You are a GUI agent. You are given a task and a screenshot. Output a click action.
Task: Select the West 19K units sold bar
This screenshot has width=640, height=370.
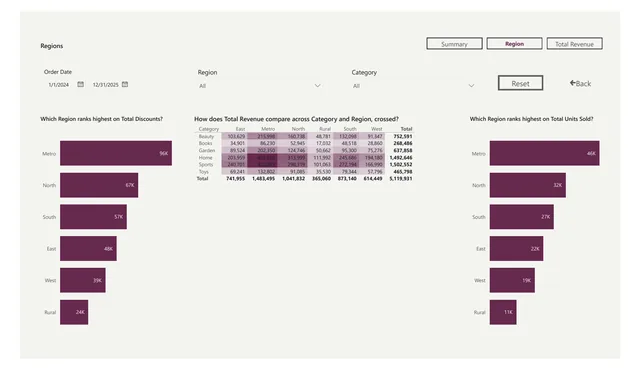512,280
